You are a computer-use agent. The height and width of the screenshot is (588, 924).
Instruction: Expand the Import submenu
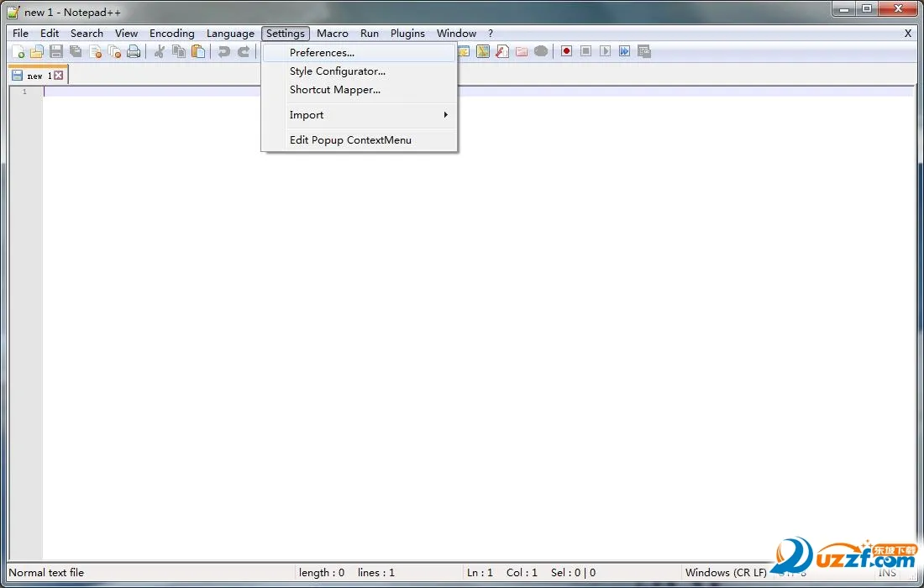[x=360, y=115]
